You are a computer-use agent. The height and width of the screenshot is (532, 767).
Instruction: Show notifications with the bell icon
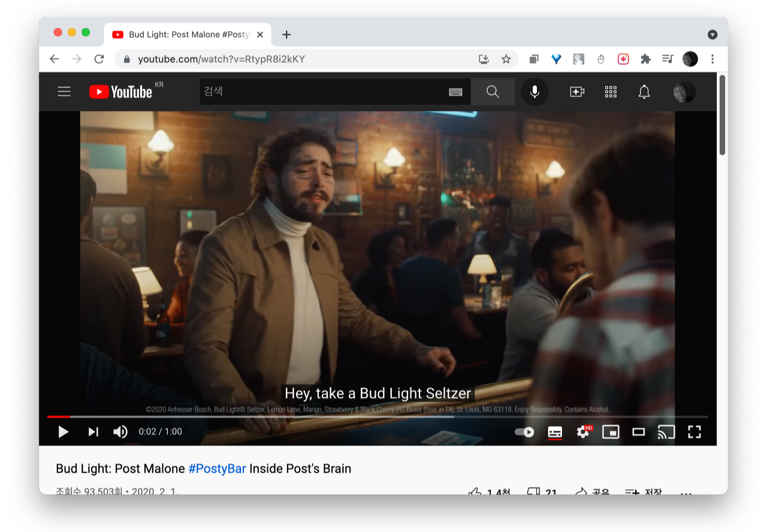[644, 92]
